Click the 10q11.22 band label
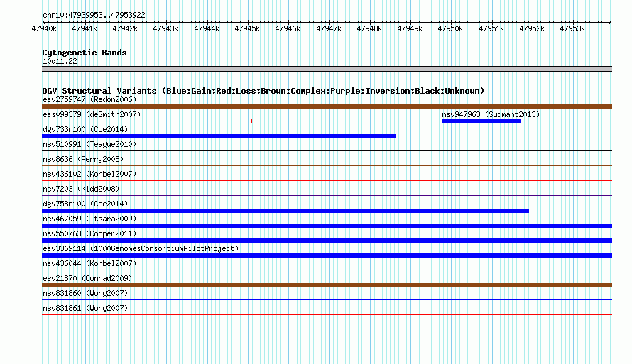The image size is (632, 364). tap(60, 61)
